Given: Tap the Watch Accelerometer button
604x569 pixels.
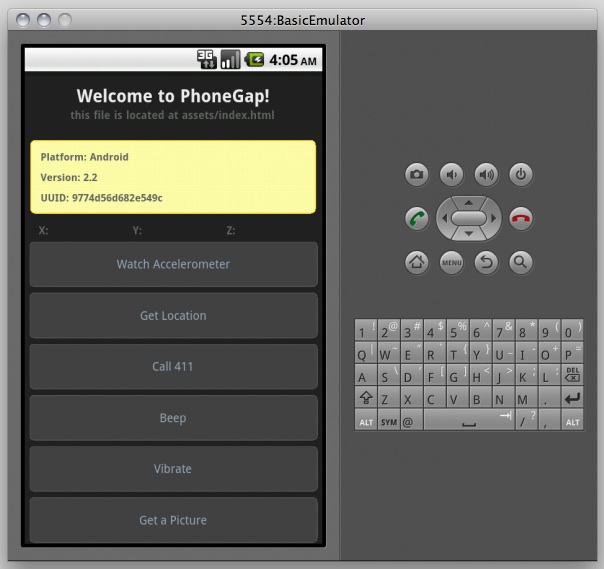Looking at the screenshot, I should coord(174,264).
